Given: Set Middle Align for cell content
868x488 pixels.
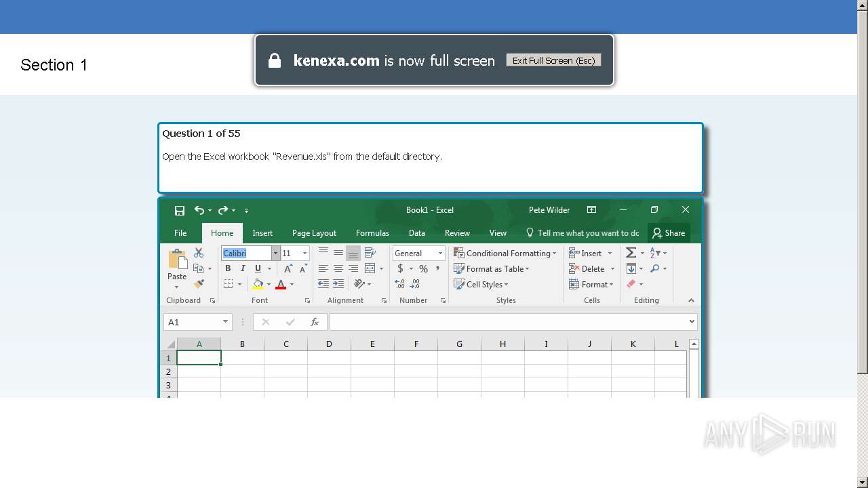Looking at the screenshot, I should pos(338,253).
